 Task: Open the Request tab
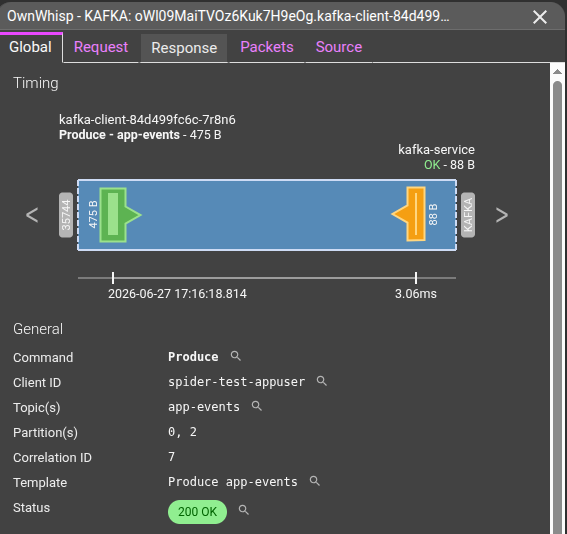point(101,47)
